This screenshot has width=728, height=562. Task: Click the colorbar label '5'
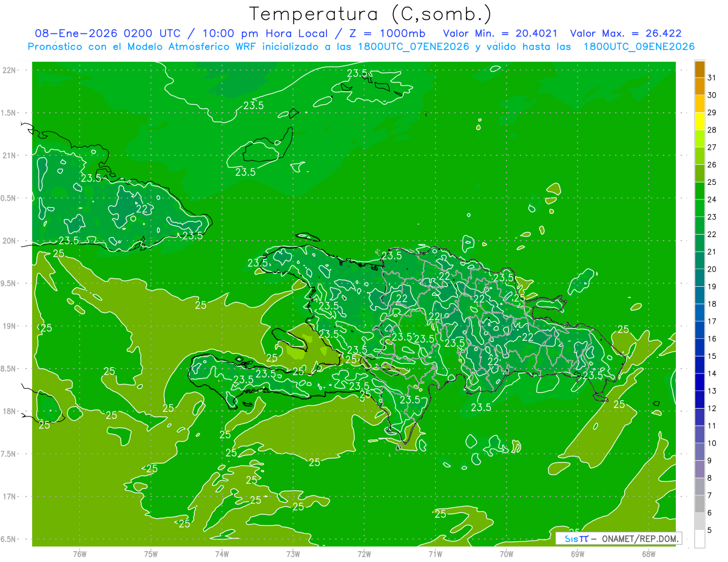pyautogui.click(x=710, y=530)
